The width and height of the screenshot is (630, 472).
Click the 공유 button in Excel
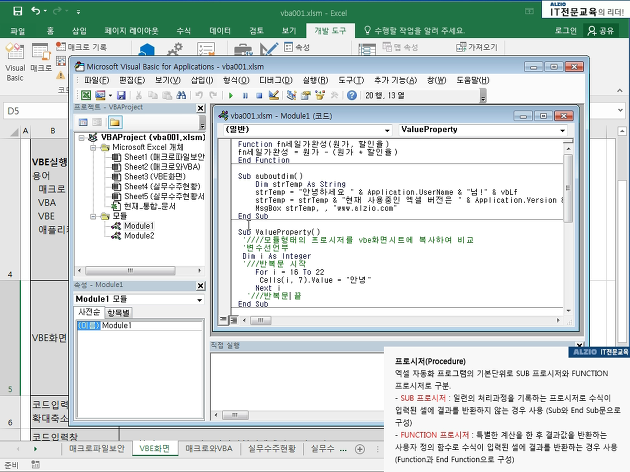[x=601, y=31]
